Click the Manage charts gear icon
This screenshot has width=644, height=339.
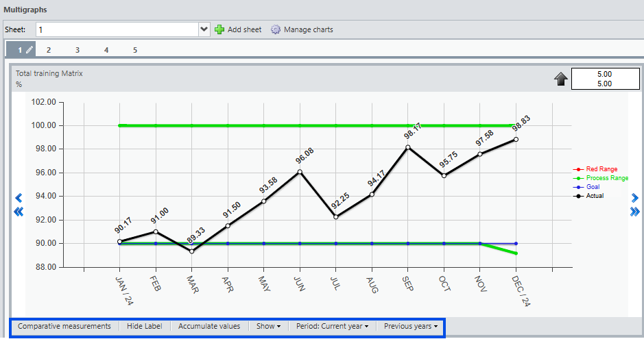(x=276, y=29)
